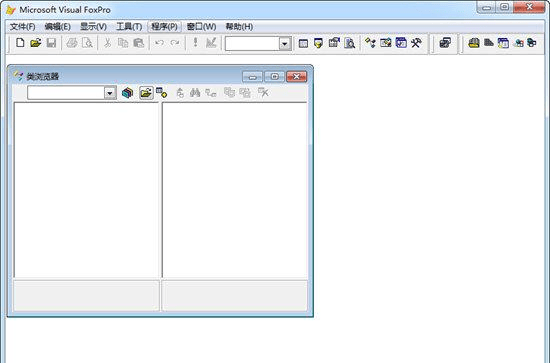The height and width of the screenshot is (363, 550).
Task: Open the 程序(P) menu
Action: (165, 27)
